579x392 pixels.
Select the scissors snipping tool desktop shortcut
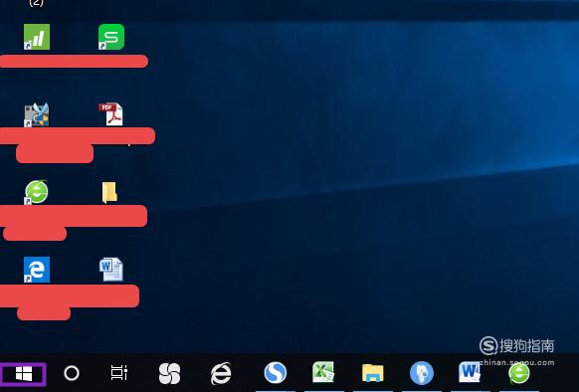37,114
